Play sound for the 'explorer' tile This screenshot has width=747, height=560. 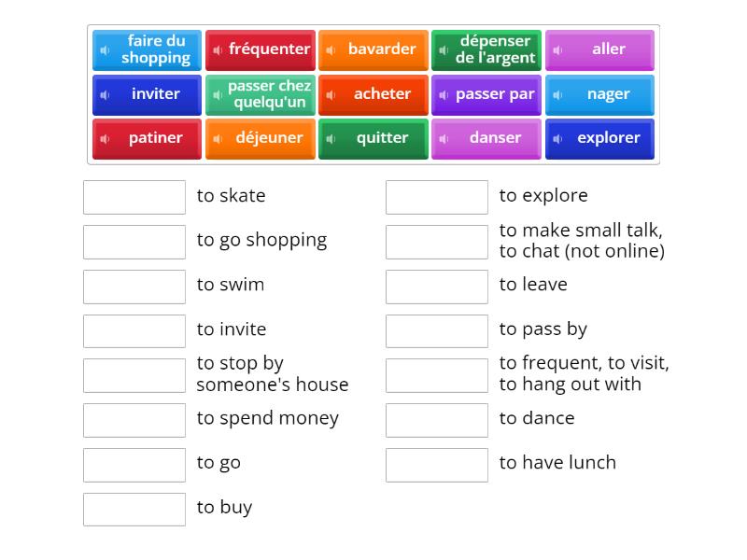pos(557,139)
